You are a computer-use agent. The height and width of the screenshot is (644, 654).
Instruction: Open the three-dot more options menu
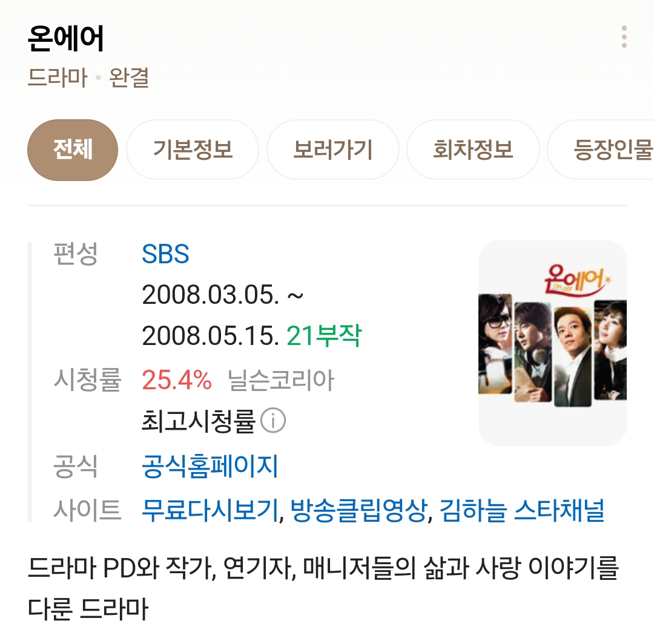tap(624, 37)
